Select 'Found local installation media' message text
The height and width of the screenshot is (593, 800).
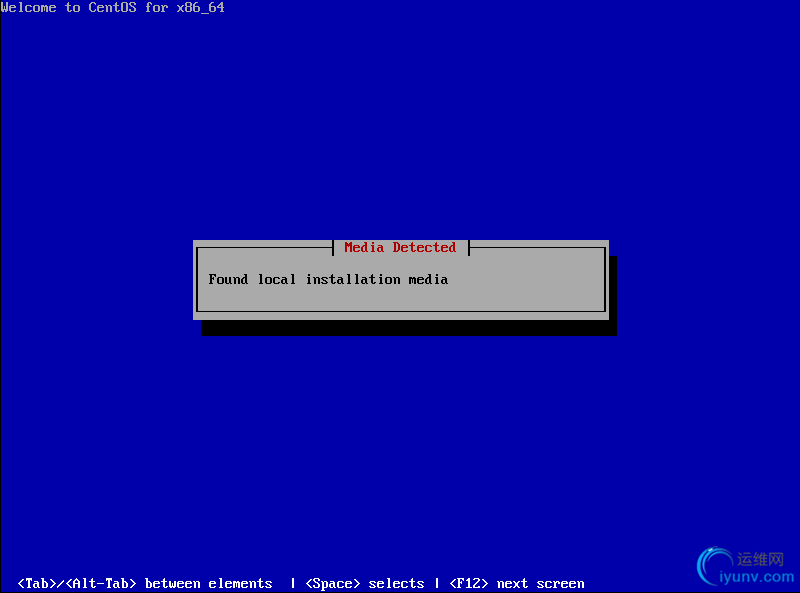coord(328,279)
